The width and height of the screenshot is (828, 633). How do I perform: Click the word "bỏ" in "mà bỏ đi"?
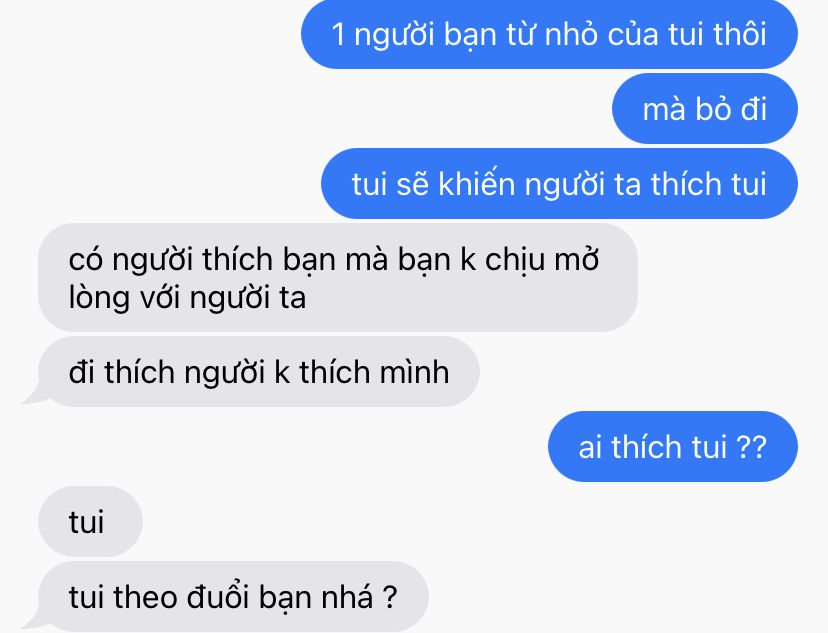click(709, 109)
